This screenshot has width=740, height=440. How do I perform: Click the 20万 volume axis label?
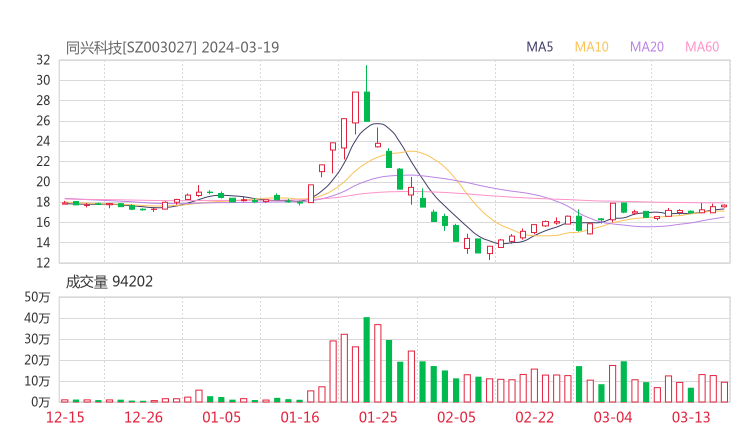(37, 360)
